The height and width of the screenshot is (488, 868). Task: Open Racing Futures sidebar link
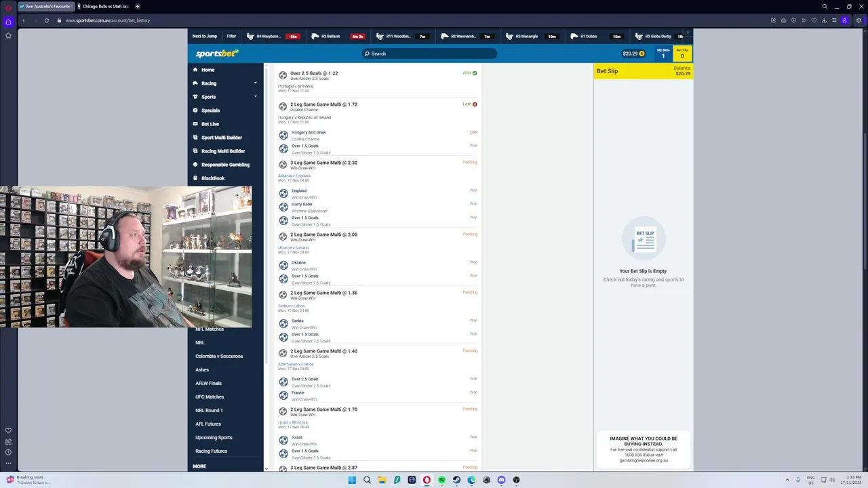click(x=212, y=451)
